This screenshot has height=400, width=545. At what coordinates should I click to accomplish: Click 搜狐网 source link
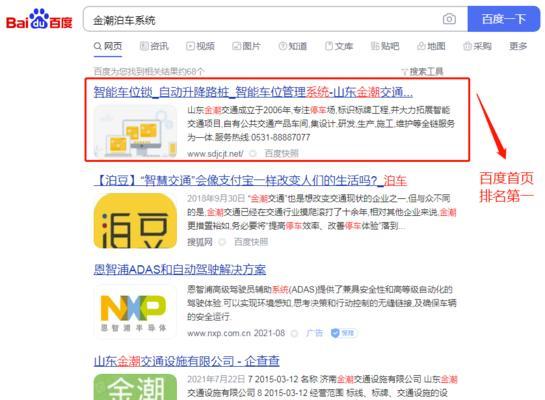[x=200, y=242]
